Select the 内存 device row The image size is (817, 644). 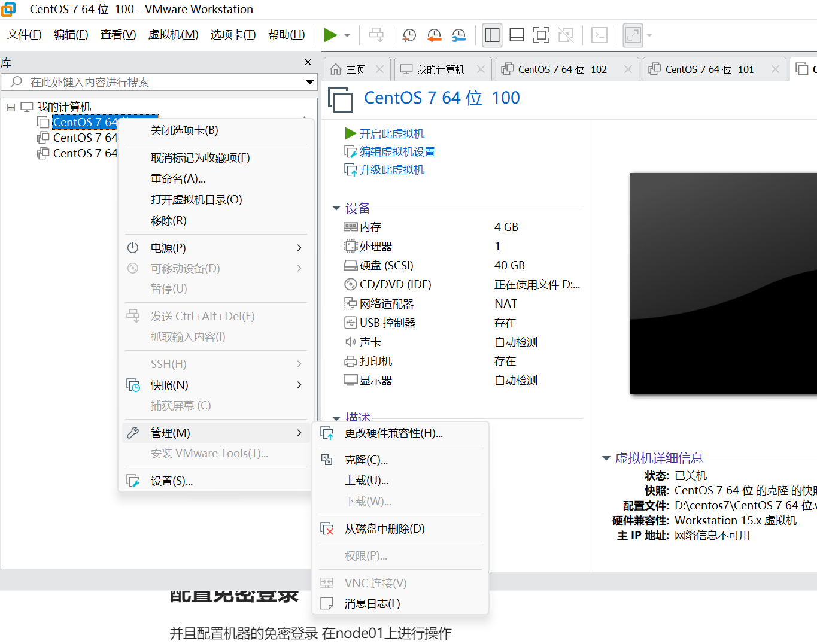(462, 227)
